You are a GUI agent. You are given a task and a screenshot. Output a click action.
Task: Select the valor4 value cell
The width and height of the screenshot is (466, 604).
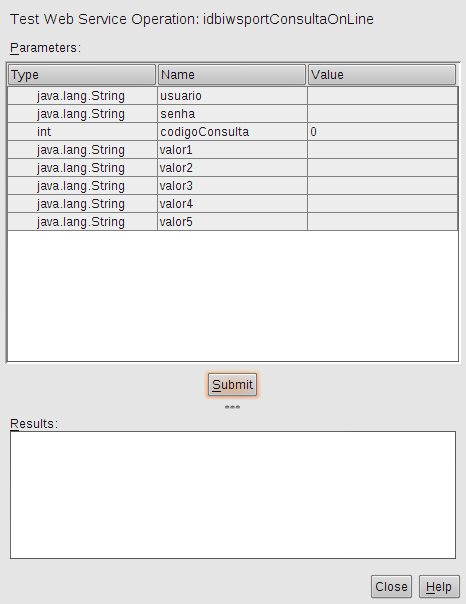click(382, 204)
